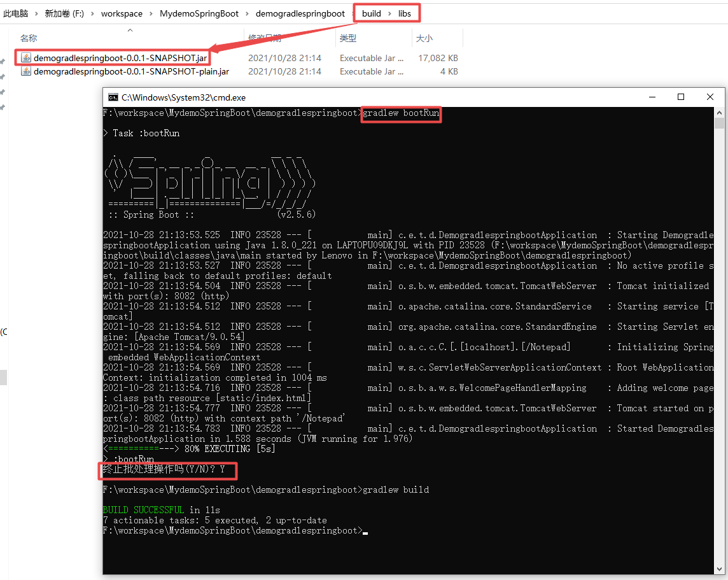Click the Task :bootRun line
The height and width of the screenshot is (580, 728).
pos(141,133)
